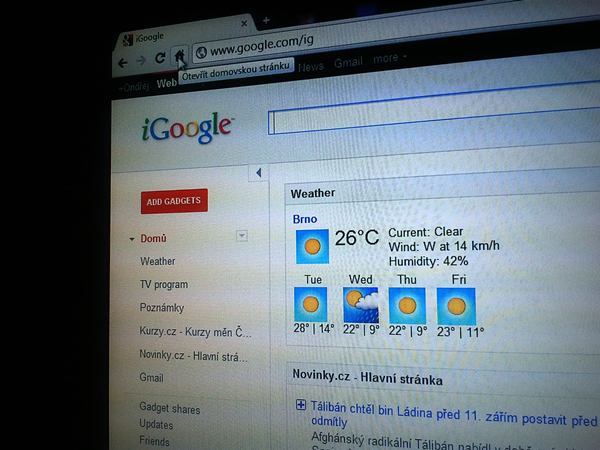
Task: Click the Humidity: 42% text
Action: click(x=428, y=261)
